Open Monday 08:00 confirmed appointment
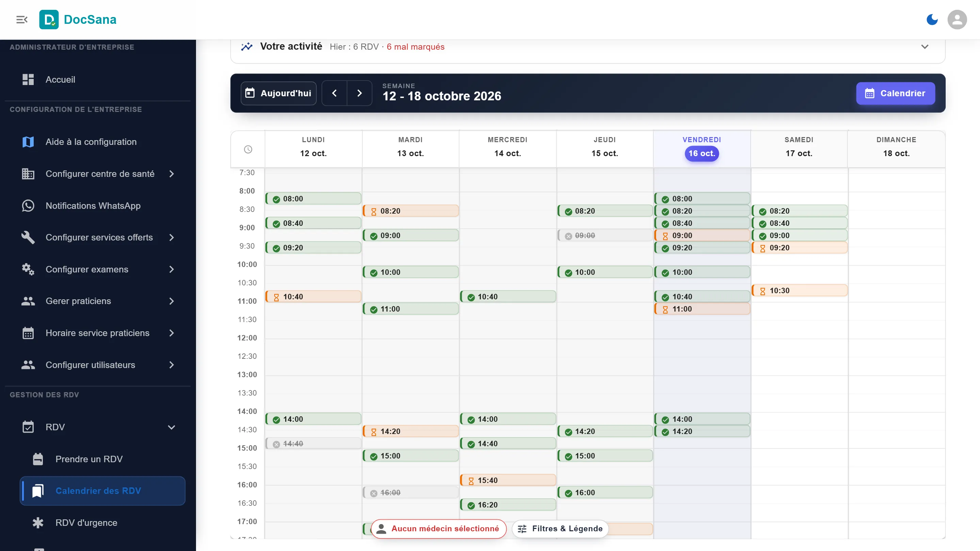 313,199
